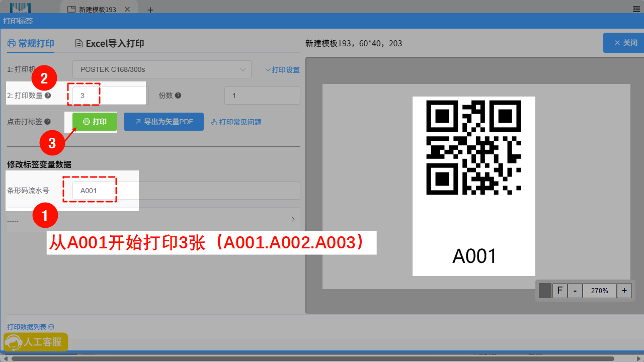
Task: Click the help icon beside 份数
Action: point(178,96)
